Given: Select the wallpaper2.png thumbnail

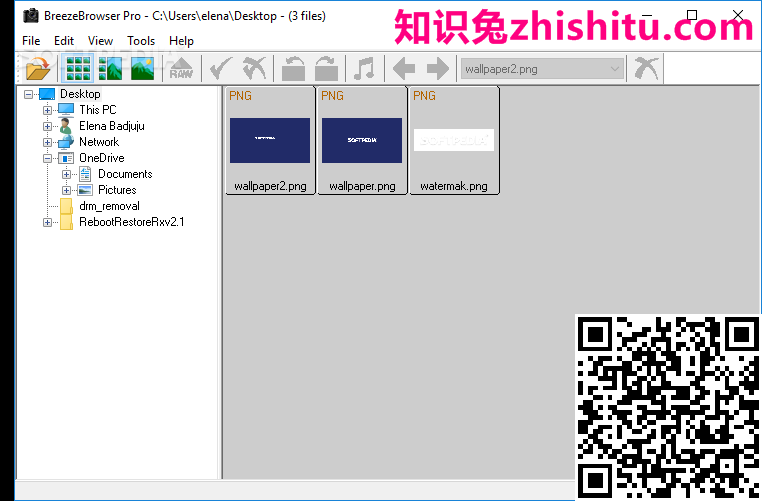Looking at the screenshot, I should (270, 140).
